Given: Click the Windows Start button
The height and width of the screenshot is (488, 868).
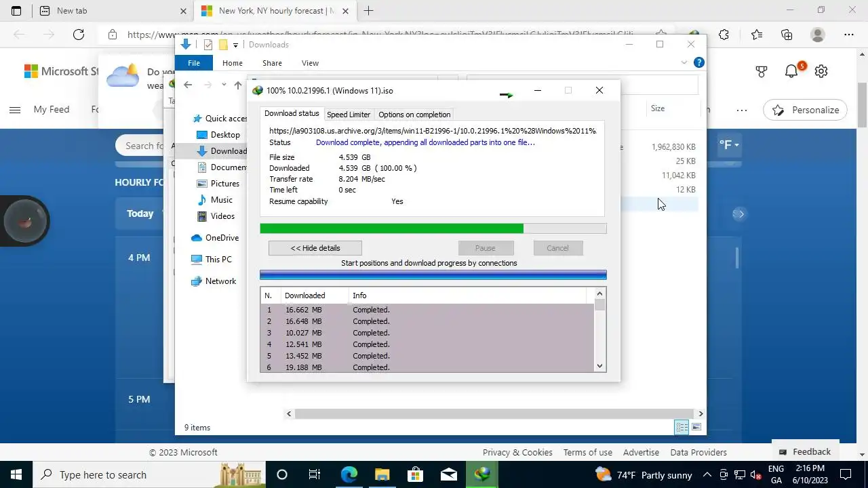Looking at the screenshot, I should [16, 474].
